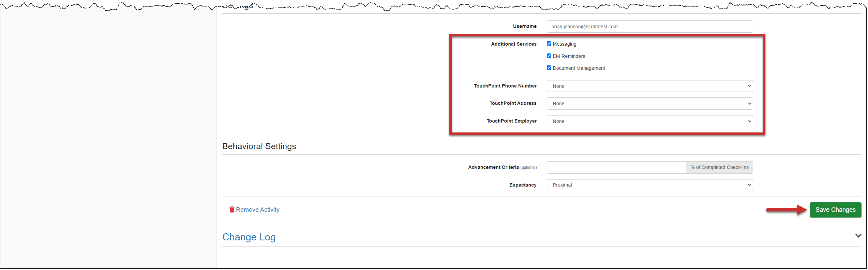The image size is (868, 270).
Task: Uncheck the Messaging checkbox
Action: coord(549,44)
